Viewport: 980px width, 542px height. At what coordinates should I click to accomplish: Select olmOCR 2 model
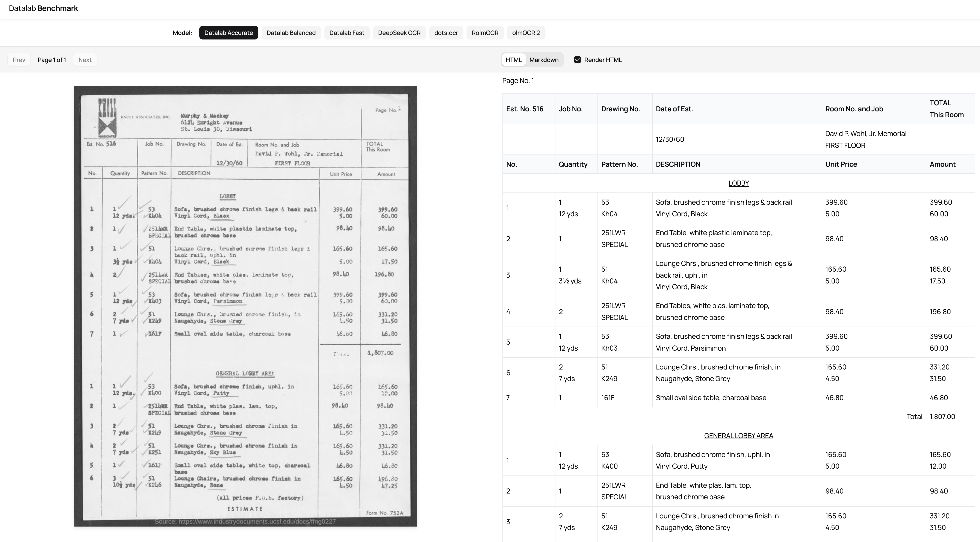pos(525,33)
